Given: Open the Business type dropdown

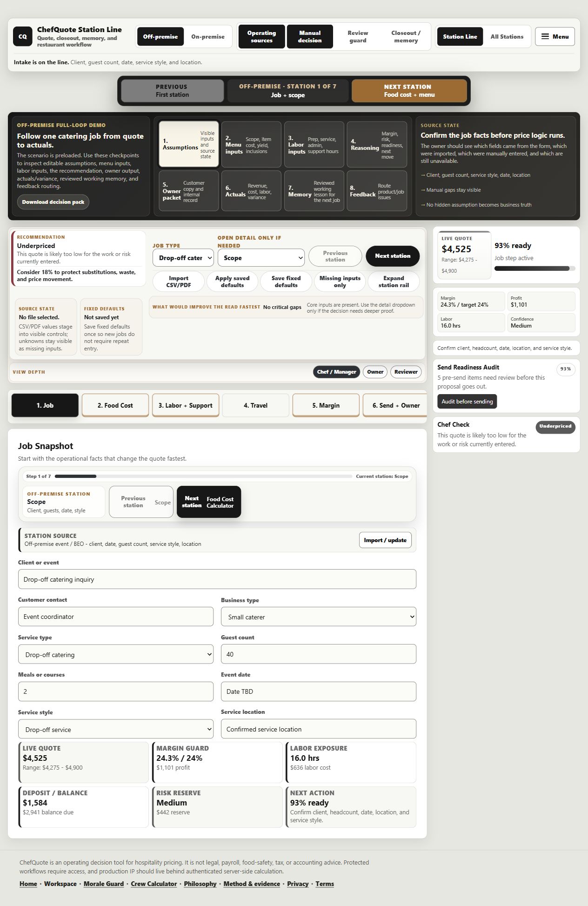Looking at the screenshot, I should pos(319,617).
